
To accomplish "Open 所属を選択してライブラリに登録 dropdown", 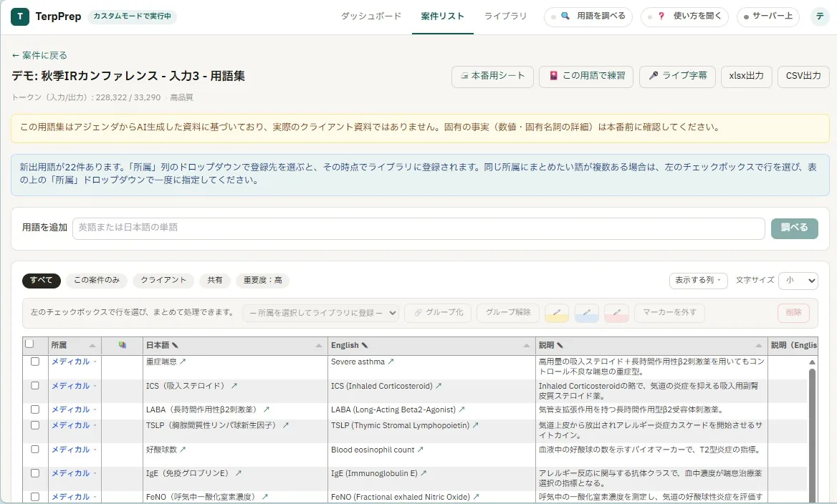I will pyautogui.click(x=321, y=313).
